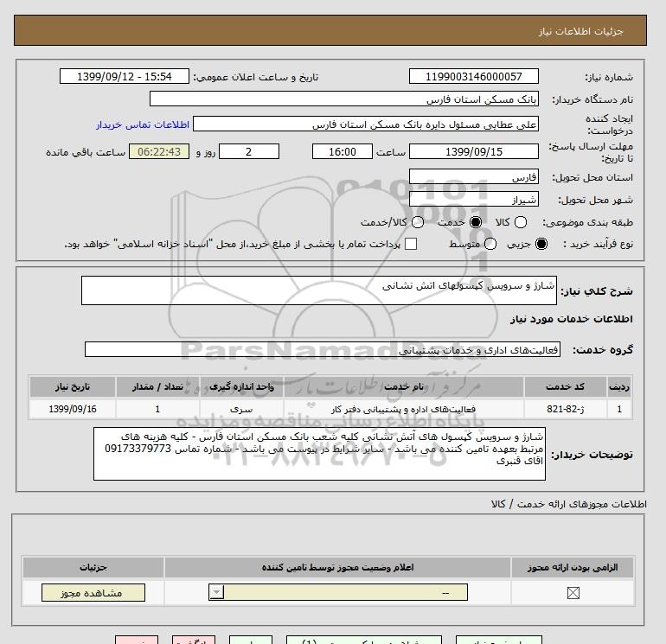This screenshot has width=666, height=644.
Task: Click the buyer organization name field
Action: 344,99
